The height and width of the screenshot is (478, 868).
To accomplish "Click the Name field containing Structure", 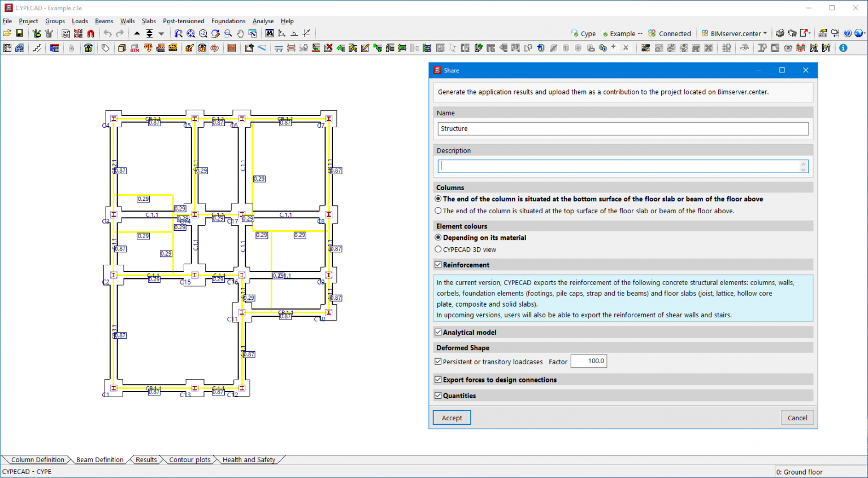I will pyautogui.click(x=623, y=128).
